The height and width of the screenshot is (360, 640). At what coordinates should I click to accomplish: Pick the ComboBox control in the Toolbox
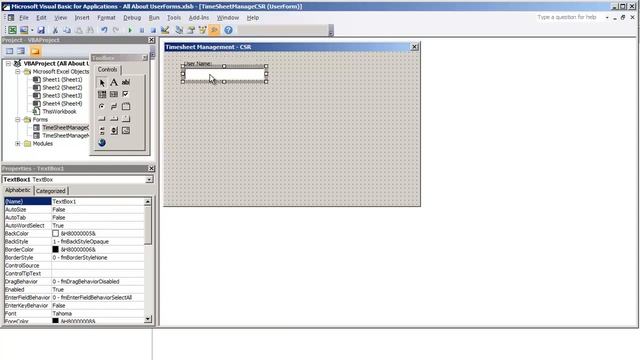(x=102, y=94)
